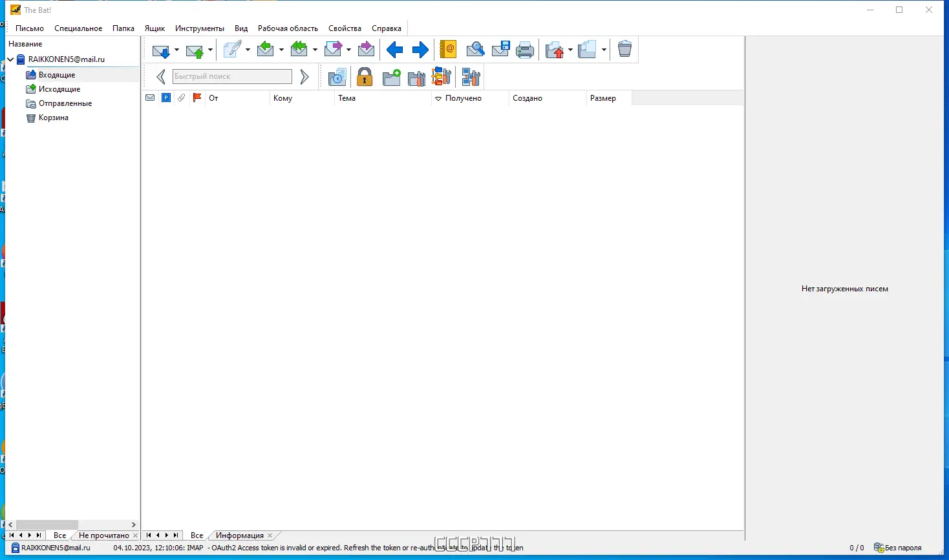
Task: Move message to folder with red arrow icon
Action: [555, 50]
